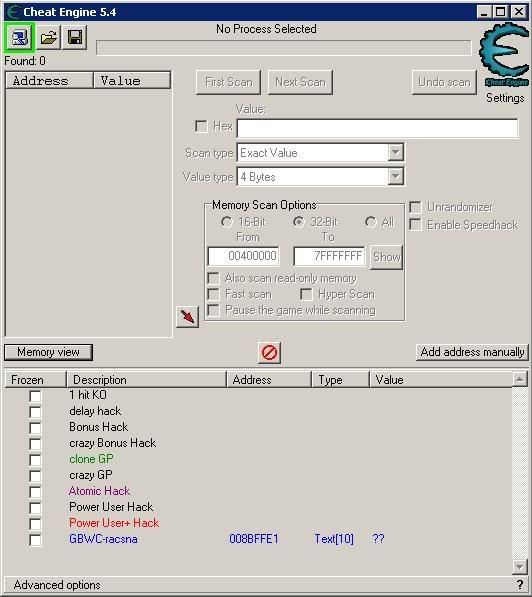
Task: Open the process selection icon
Action: [x=19, y=37]
